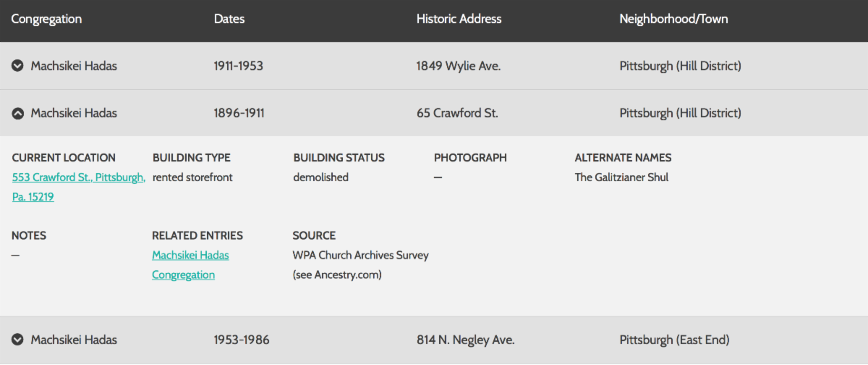Screen dimensions: 868x365
Task: Click the demolished building status value
Action: pyautogui.click(x=320, y=177)
